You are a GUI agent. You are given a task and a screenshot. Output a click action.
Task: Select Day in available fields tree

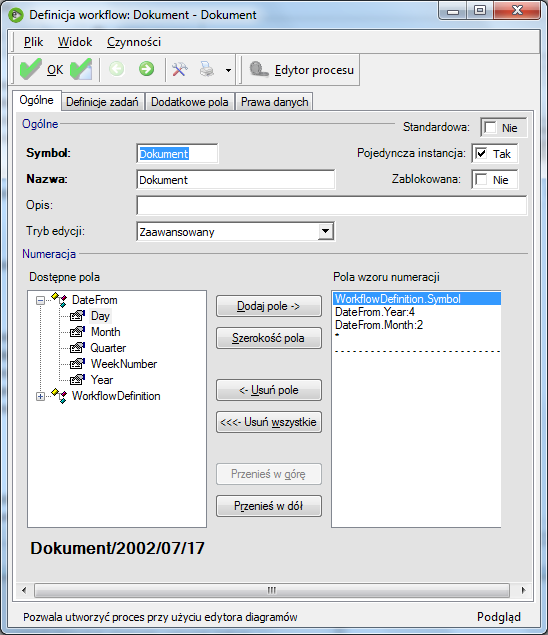click(100, 316)
